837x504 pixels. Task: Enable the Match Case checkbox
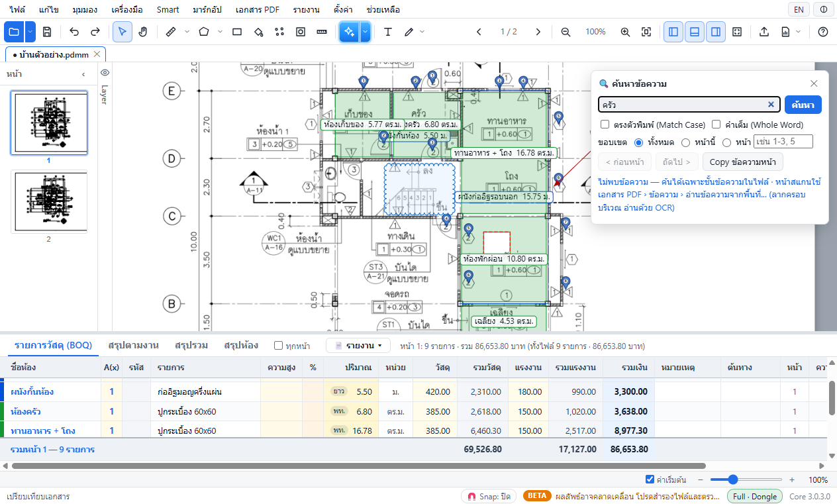point(605,125)
